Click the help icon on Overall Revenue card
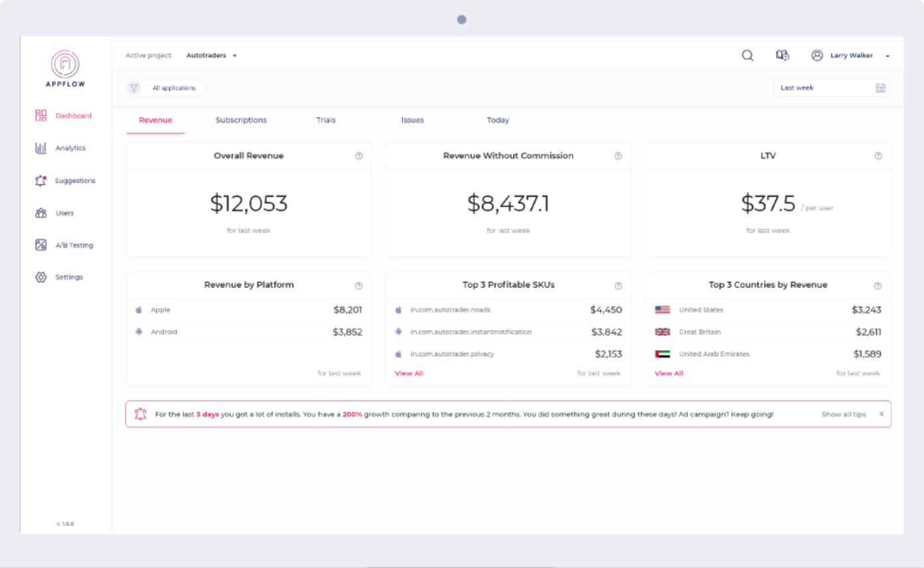The image size is (924, 568). coord(358,156)
